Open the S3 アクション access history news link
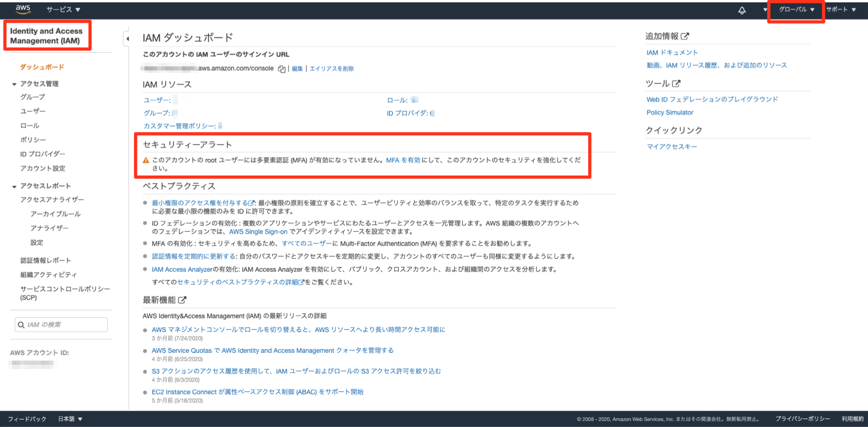The image size is (868, 427). [x=296, y=371]
